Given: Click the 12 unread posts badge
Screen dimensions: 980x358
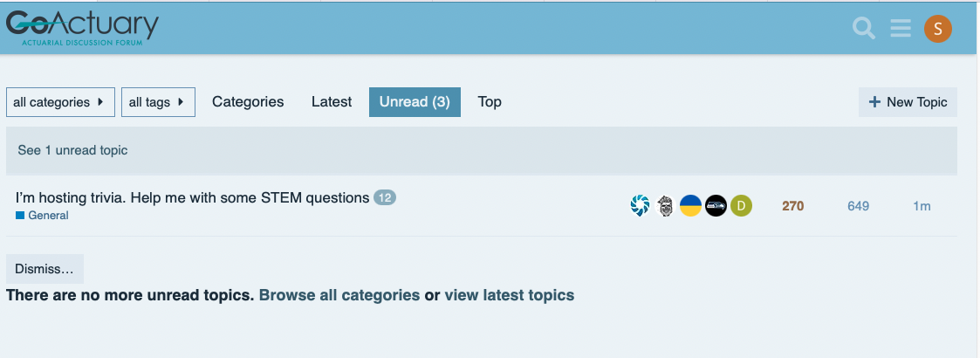Looking at the screenshot, I should pyautogui.click(x=385, y=198).
